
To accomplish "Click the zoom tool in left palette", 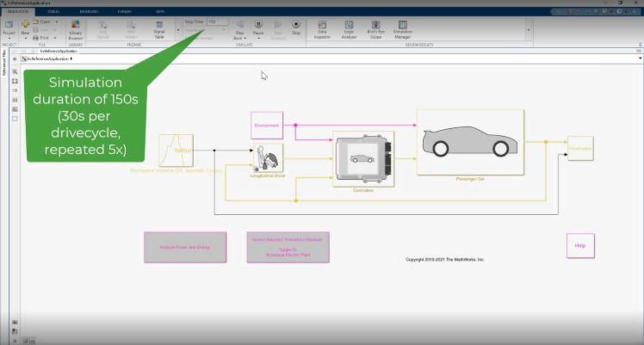I will 15,71.
